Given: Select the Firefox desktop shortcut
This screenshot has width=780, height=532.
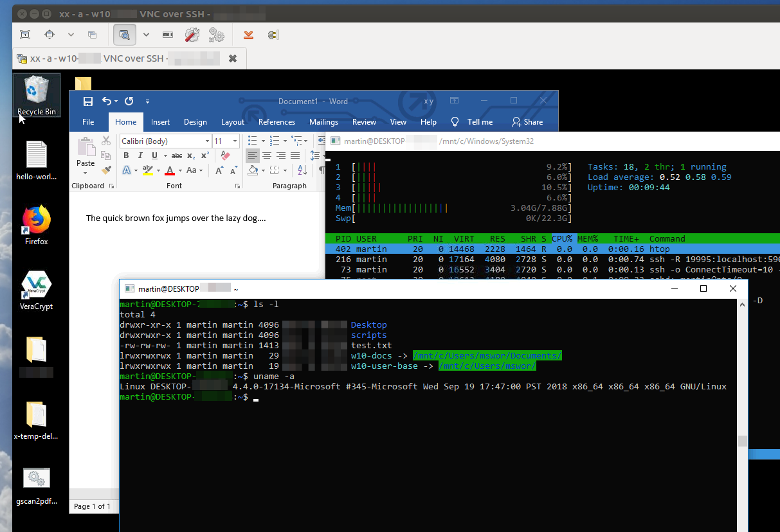Looking at the screenshot, I should pos(37,226).
